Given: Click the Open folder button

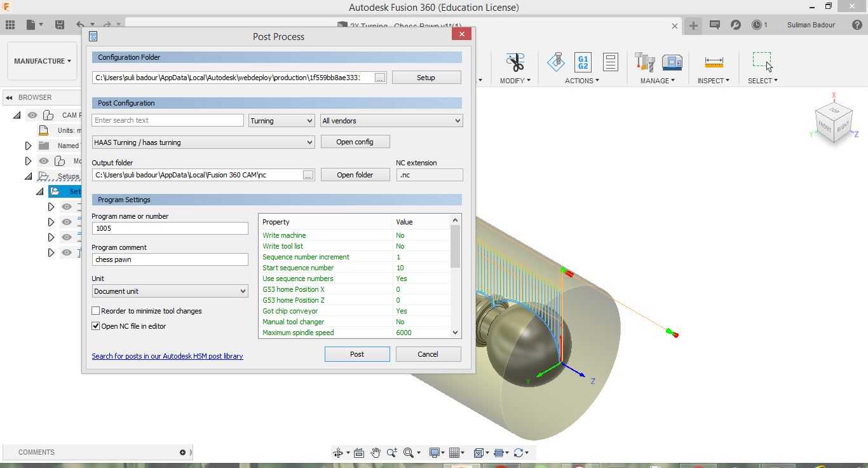Looking at the screenshot, I should coord(355,175).
